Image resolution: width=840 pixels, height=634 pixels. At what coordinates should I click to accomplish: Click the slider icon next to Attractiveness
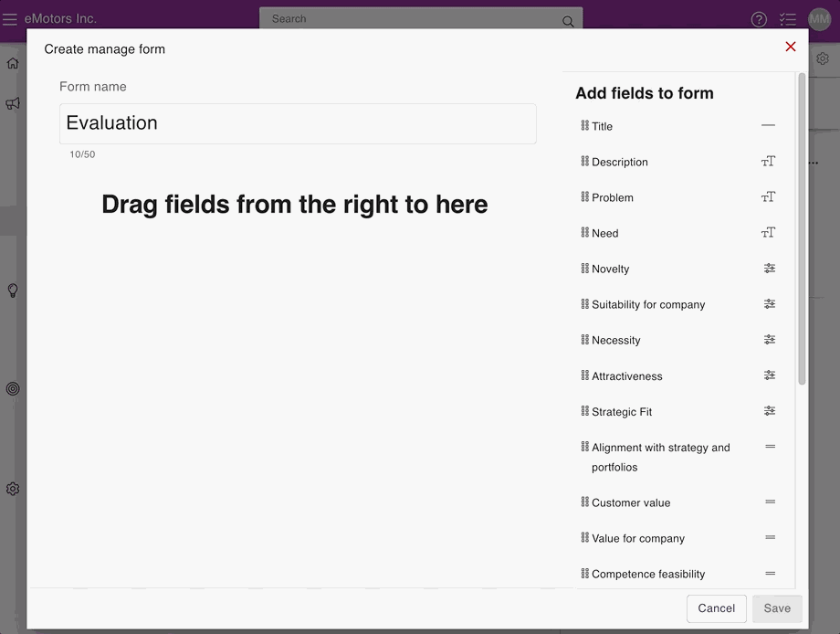770,375
